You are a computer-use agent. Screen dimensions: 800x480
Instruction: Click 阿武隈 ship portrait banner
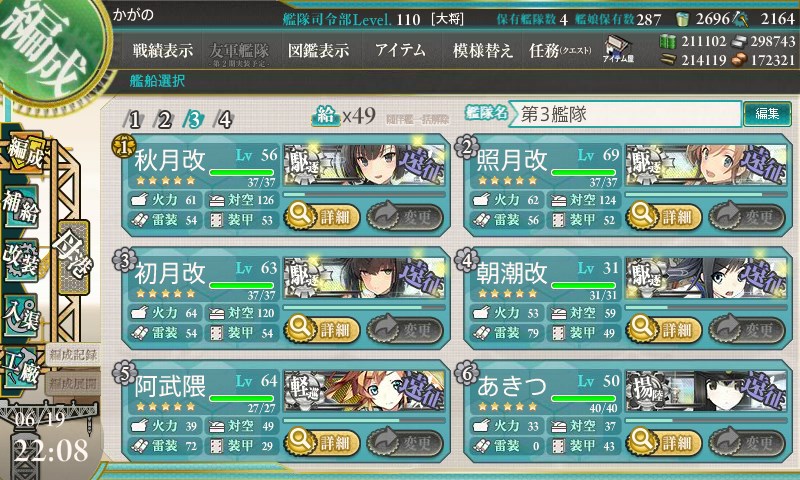[x=364, y=391]
